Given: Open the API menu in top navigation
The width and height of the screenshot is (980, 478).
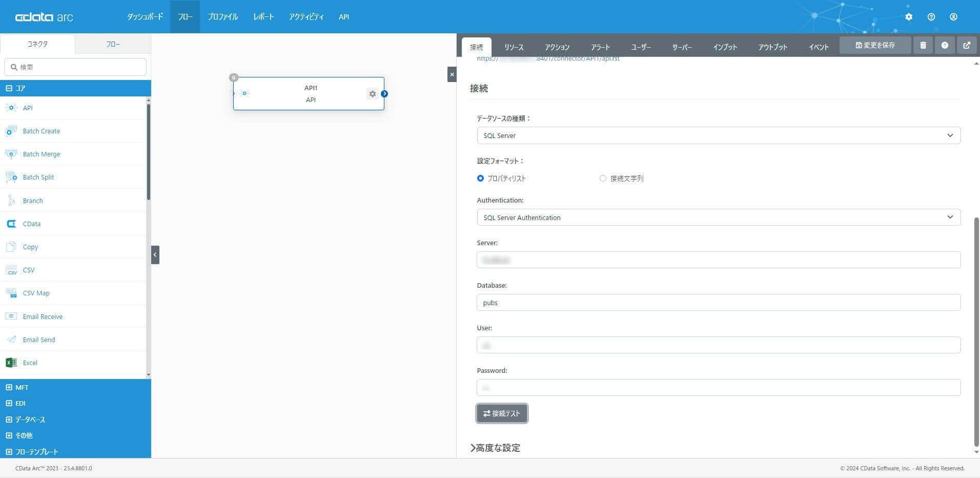Looking at the screenshot, I should coord(344,17).
